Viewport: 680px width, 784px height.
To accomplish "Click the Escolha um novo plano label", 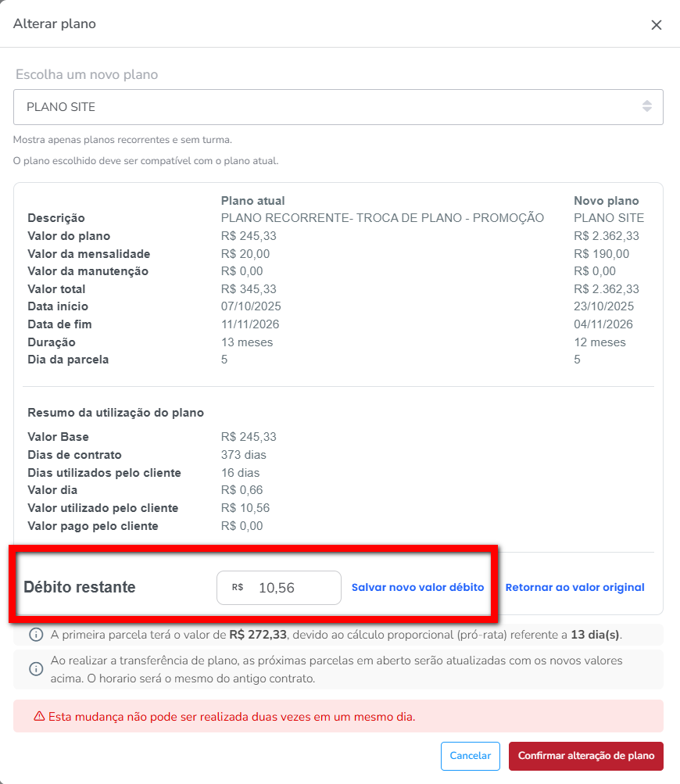I will click(87, 75).
